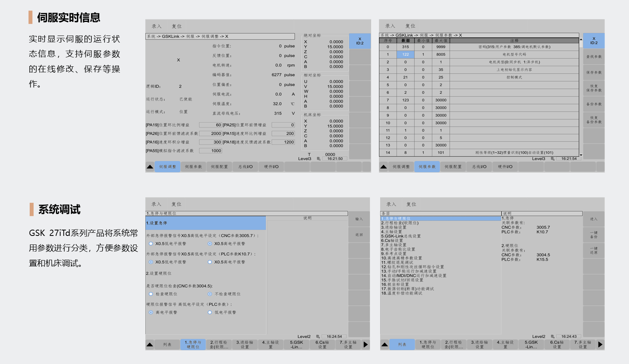Click network status icon beside time 16:21:54

coord(552,159)
